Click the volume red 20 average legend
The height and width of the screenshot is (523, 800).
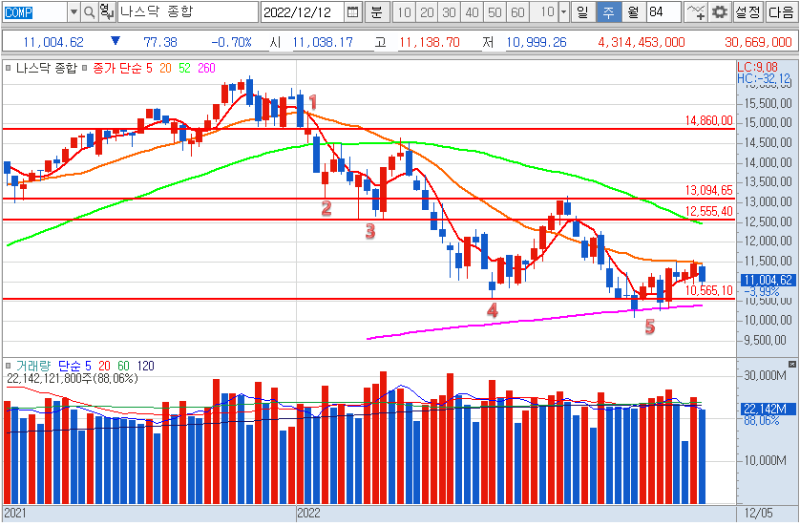coord(104,365)
